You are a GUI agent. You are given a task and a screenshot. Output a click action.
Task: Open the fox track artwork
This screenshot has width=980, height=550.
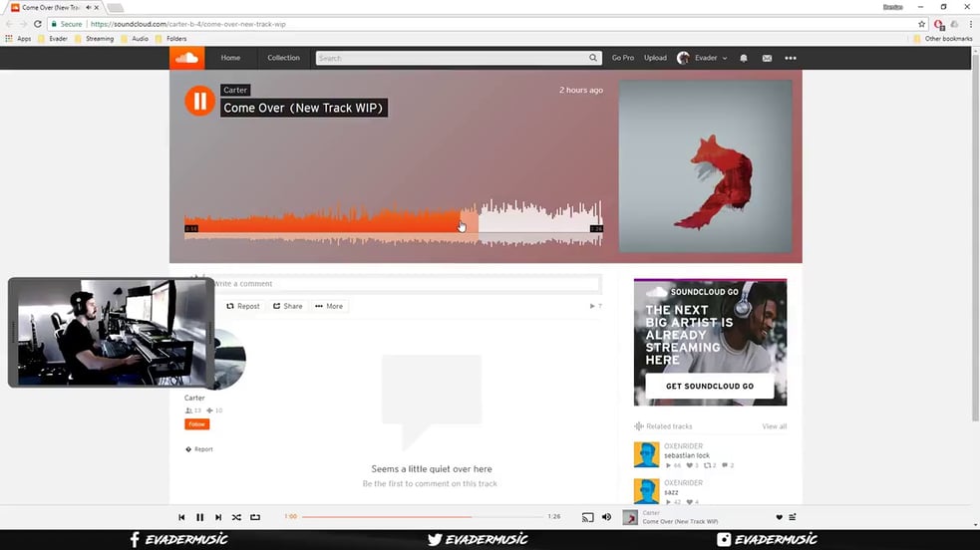[x=705, y=166]
